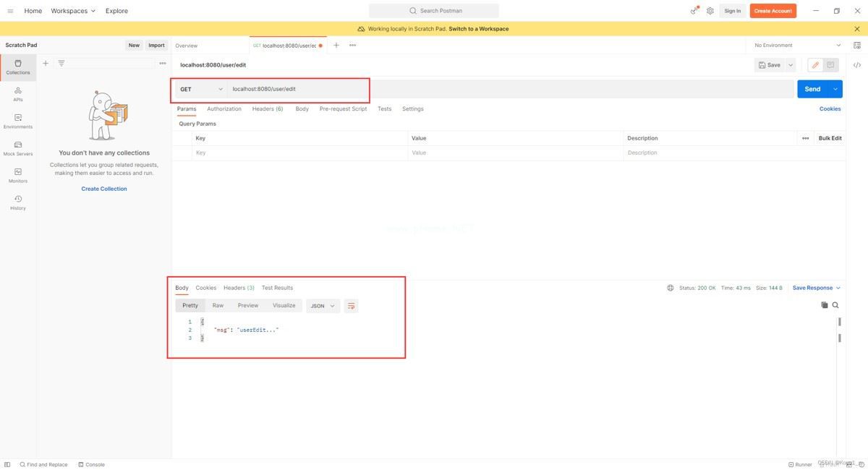Screen dimensions: 868x470
Task: Click the response body vertical scrollbar
Action: [839, 330]
